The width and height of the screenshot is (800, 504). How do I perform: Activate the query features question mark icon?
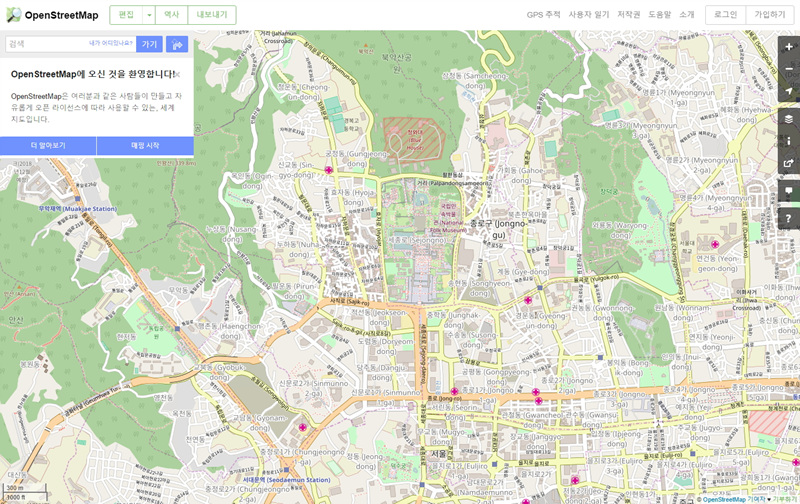[x=789, y=218]
